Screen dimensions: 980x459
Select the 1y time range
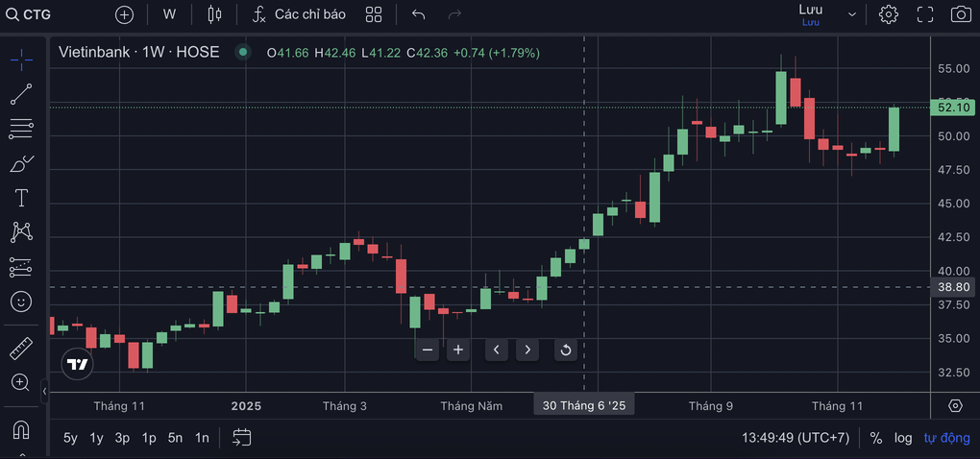click(x=96, y=438)
